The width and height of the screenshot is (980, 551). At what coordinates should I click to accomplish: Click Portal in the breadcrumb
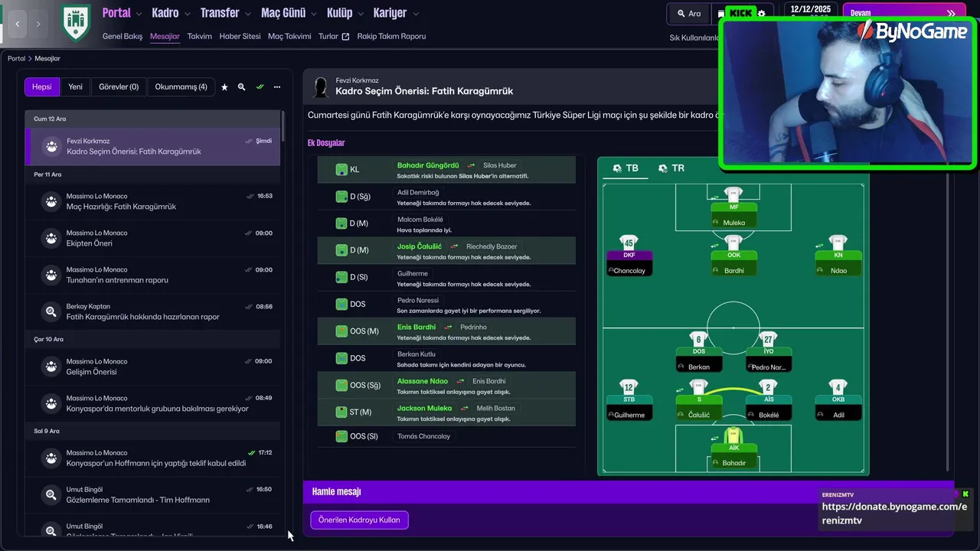[x=16, y=58]
